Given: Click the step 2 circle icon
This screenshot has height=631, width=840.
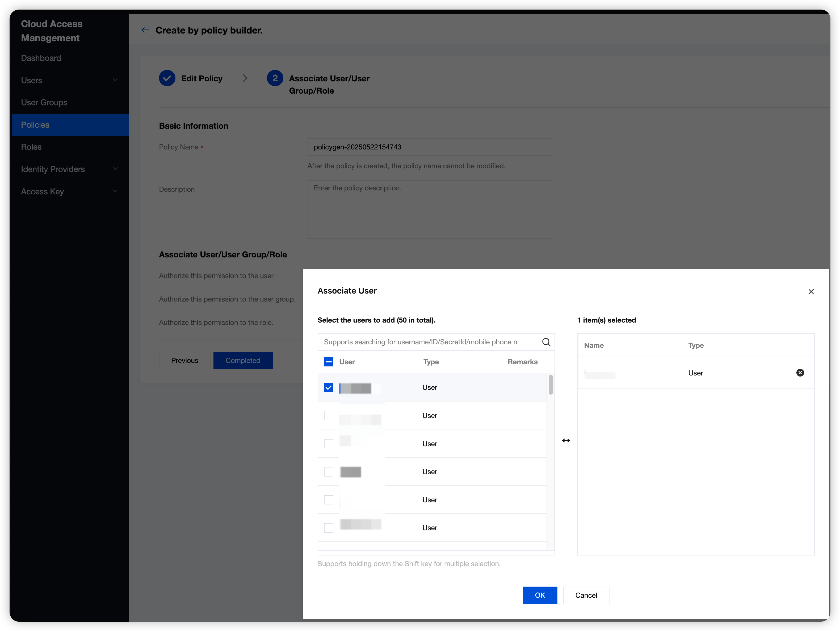Looking at the screenshot, I should [275, 78].
